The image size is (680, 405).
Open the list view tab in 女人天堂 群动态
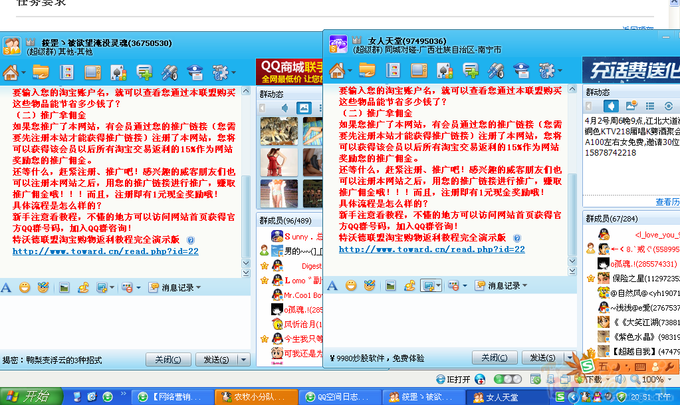click(649, 106)
